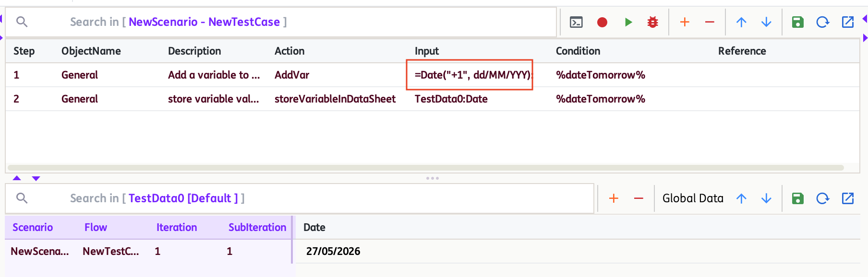Sort by the Step column header

pyautogui.click(x=24, y=51)
